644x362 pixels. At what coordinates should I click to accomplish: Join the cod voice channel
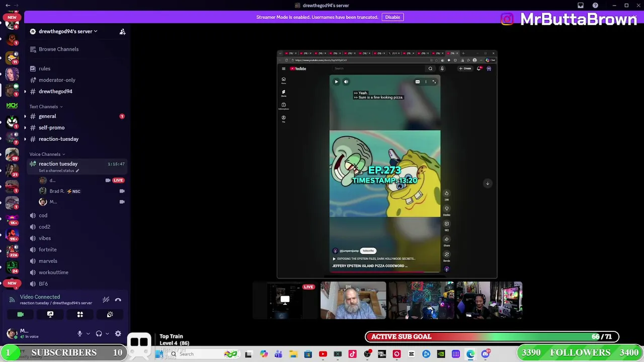pos(43,215)
